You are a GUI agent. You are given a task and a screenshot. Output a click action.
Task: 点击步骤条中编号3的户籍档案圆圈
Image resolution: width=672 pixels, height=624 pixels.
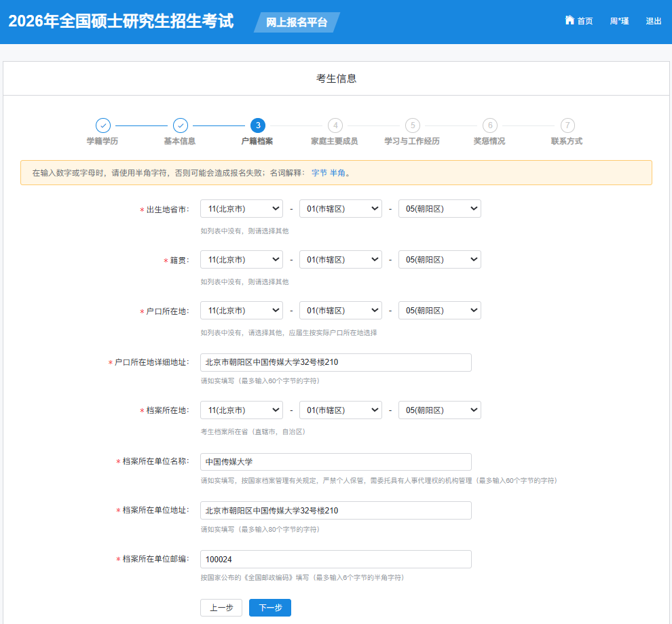tap(258, 125)
